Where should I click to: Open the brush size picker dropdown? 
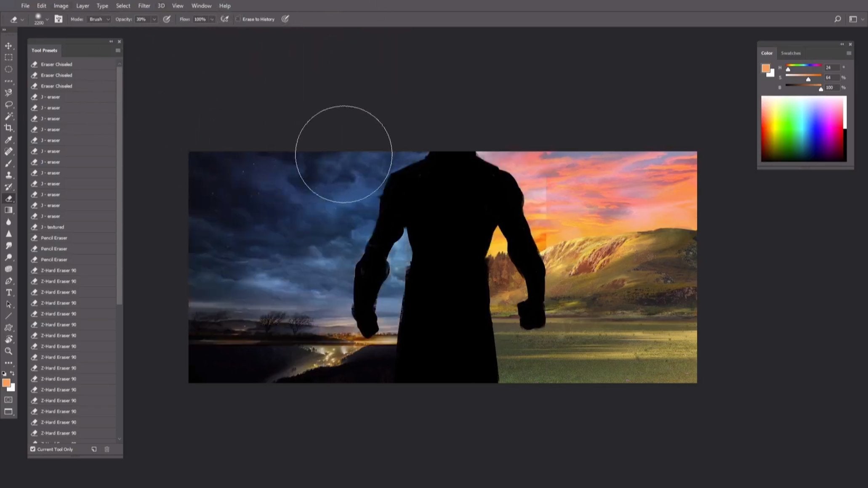[x=48, y=19]
